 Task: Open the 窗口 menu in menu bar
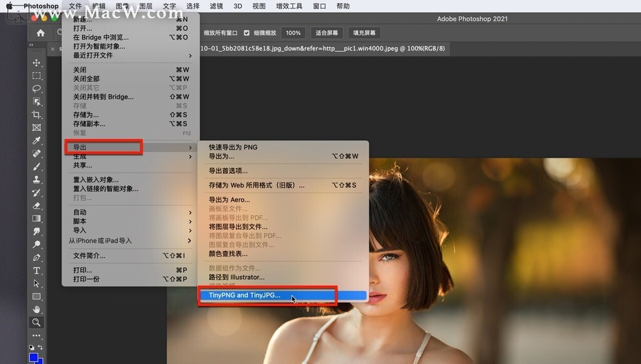click(319, 6)
